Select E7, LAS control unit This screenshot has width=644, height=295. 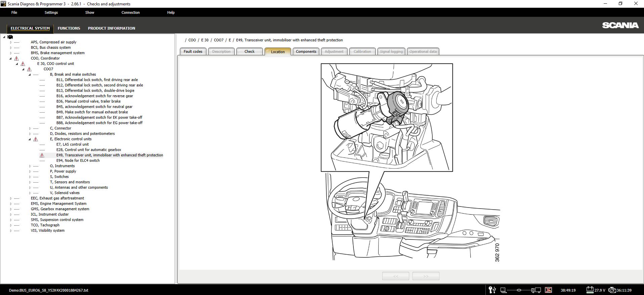73,144
